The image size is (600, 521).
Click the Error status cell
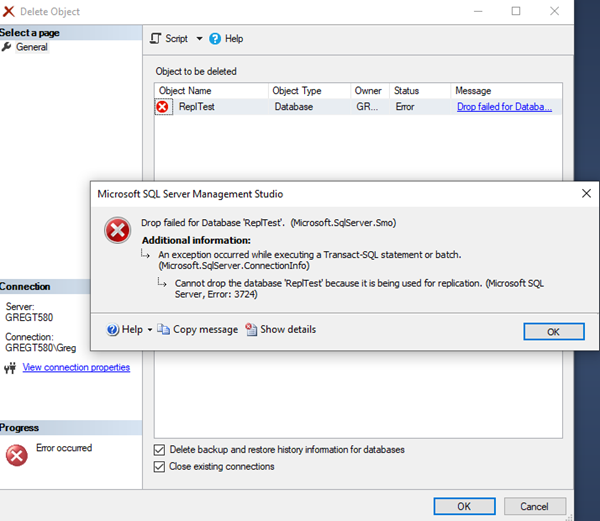click(x=405, y=107)
